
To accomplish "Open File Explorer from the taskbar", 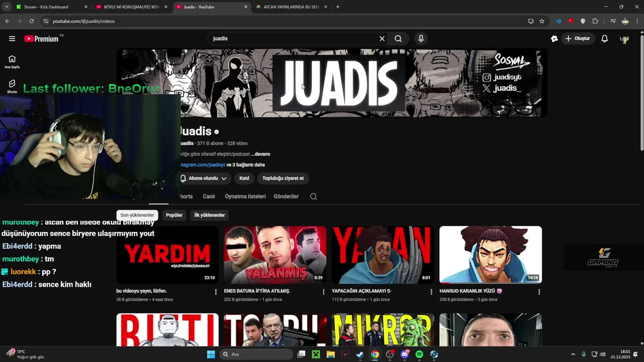I will click(331, 354).
